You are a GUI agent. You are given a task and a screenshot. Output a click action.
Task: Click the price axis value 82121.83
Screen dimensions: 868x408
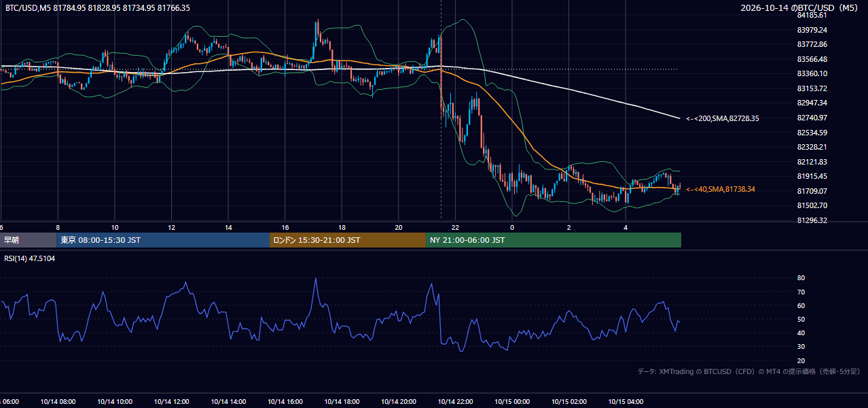tap(812, 162)
